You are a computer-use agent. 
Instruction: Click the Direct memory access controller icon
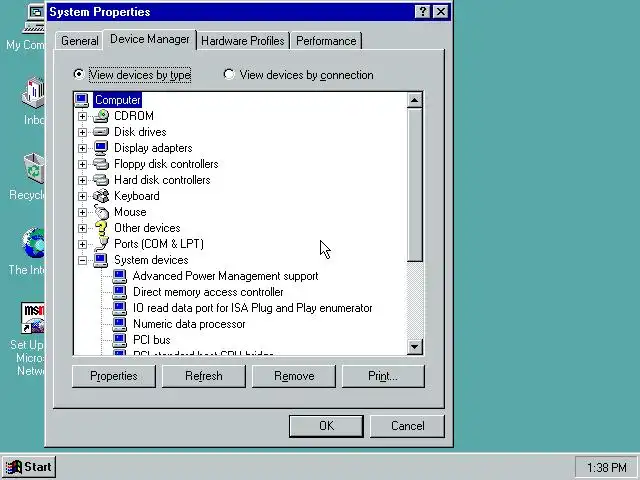120,292
